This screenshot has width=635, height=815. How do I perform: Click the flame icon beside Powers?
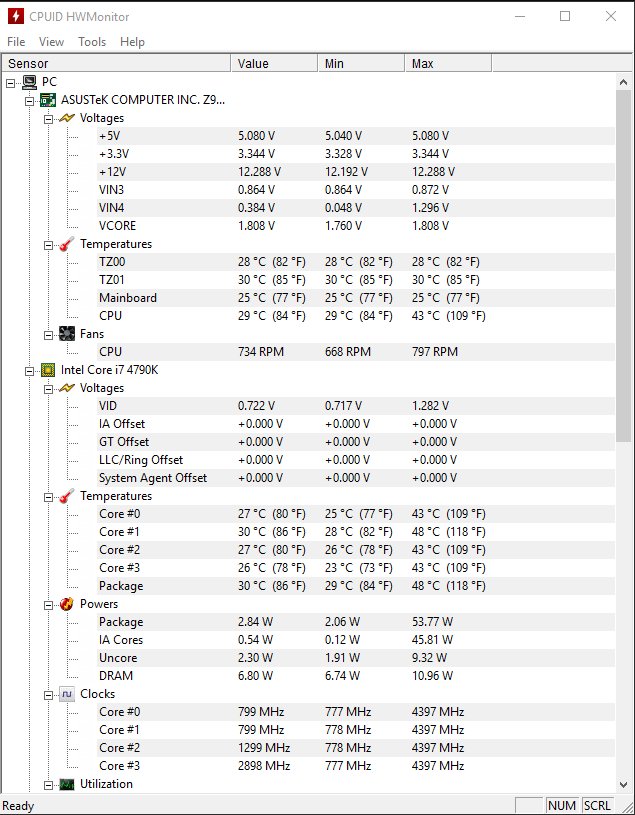click(67, 603)
